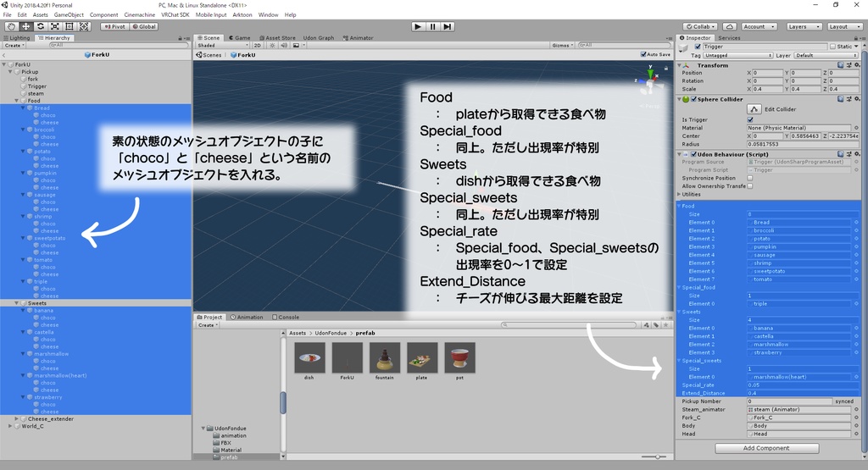Switch to the Game tab
This screenshot has height=470, width=868.
click(x=240, y=37)
